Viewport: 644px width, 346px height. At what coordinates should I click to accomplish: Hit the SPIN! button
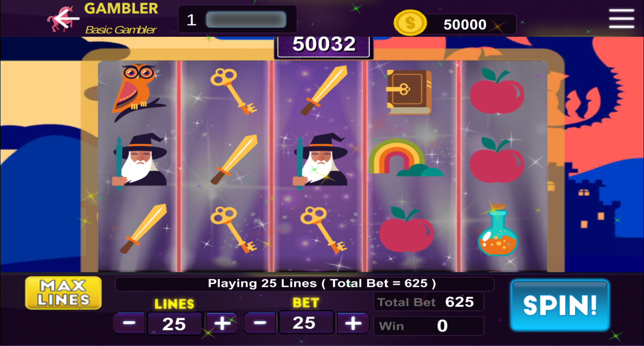(x=560, y=305)
